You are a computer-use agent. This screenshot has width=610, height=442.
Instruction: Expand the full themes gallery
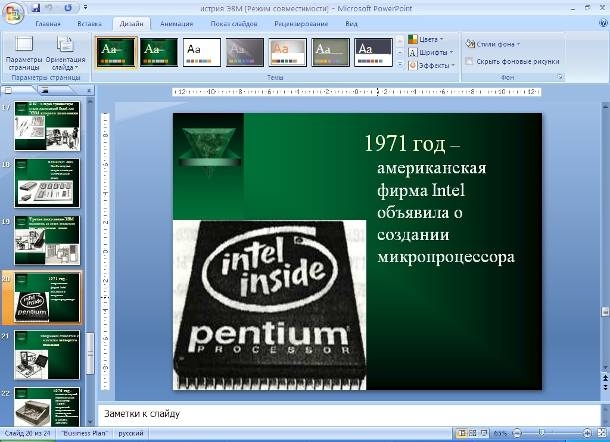click(400, 65)
